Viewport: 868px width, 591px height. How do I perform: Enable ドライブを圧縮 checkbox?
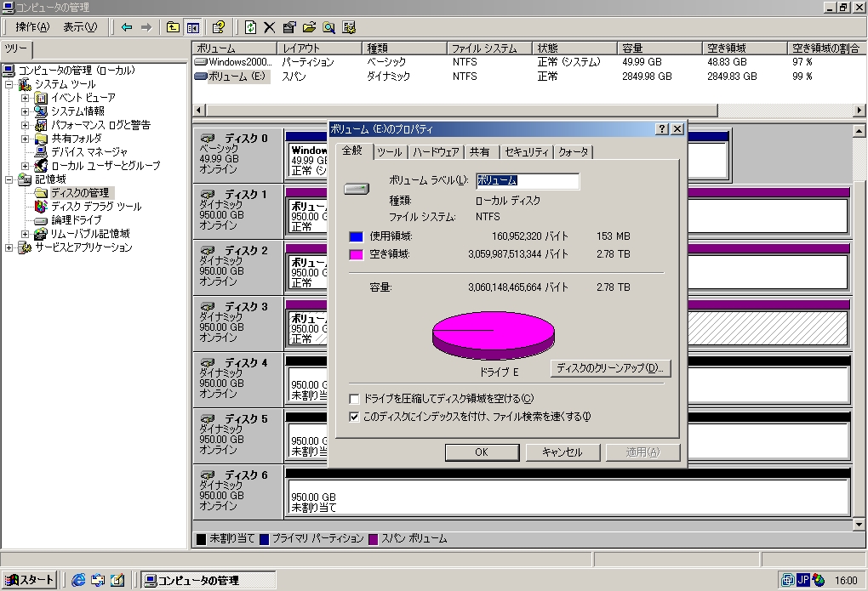(x=355, y=399)
